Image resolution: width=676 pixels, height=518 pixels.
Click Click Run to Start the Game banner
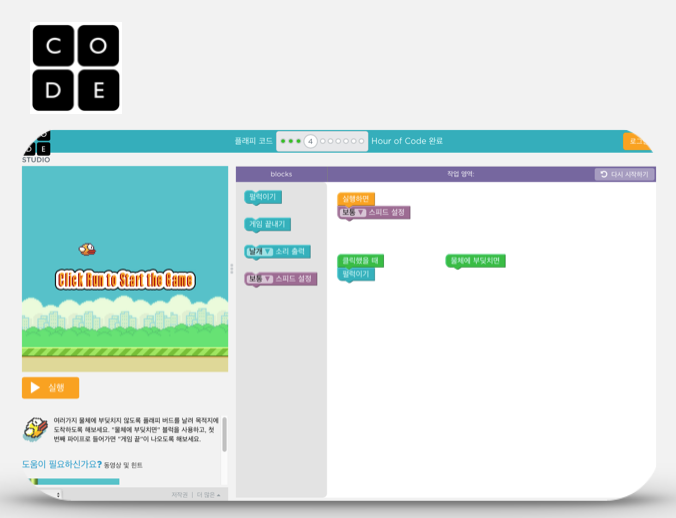click(125, 280)
